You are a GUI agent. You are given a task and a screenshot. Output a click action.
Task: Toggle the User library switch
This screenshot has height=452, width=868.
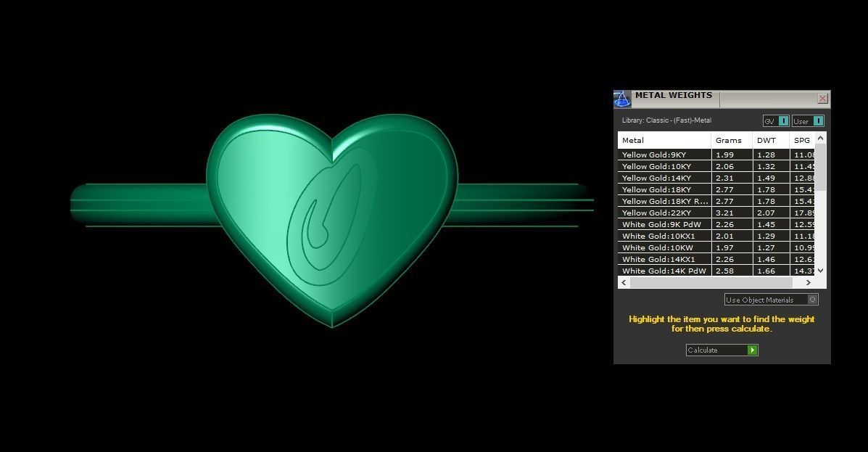pyautogui.click(x=808, y=120)
